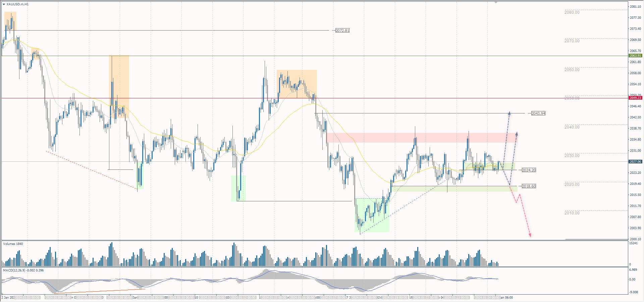Click the 2024.01.18 00:00 time label
Viewport: 644px width, 302px height.
click(x=364, y=298)
